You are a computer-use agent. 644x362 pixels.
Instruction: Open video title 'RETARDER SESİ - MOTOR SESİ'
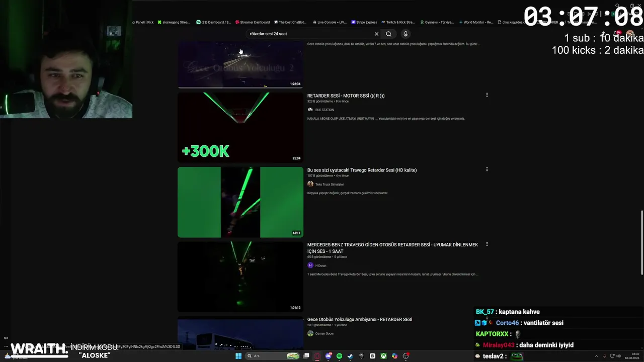(346, 96)
